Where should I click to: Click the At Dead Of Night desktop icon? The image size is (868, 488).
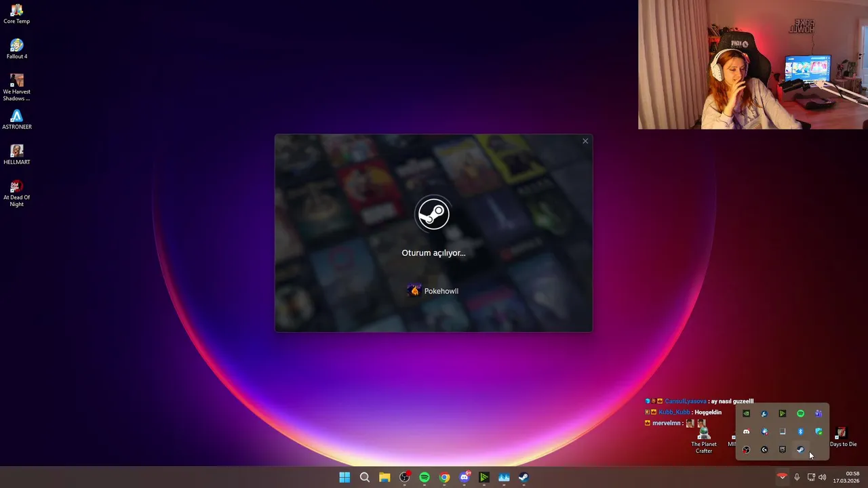pos(17,193)
